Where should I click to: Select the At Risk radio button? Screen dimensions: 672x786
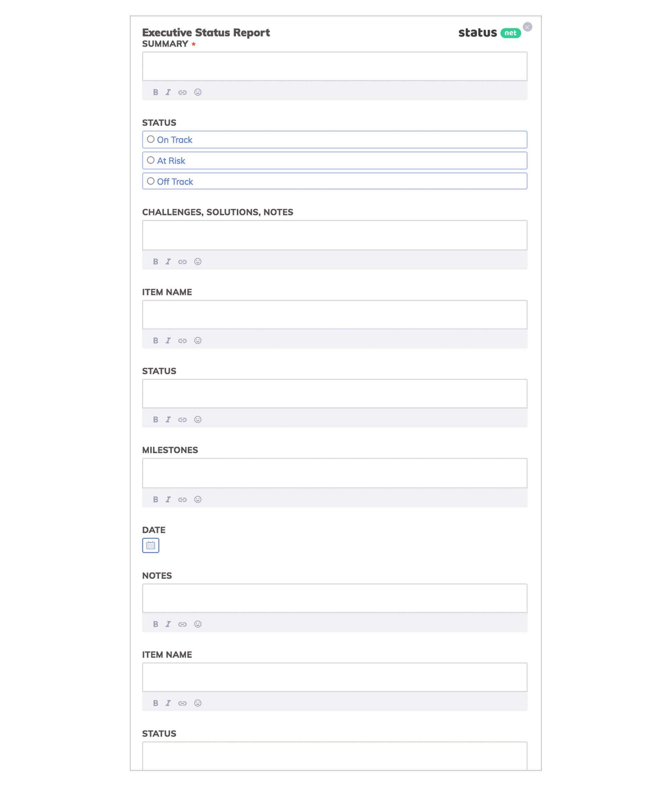point(150,160)
